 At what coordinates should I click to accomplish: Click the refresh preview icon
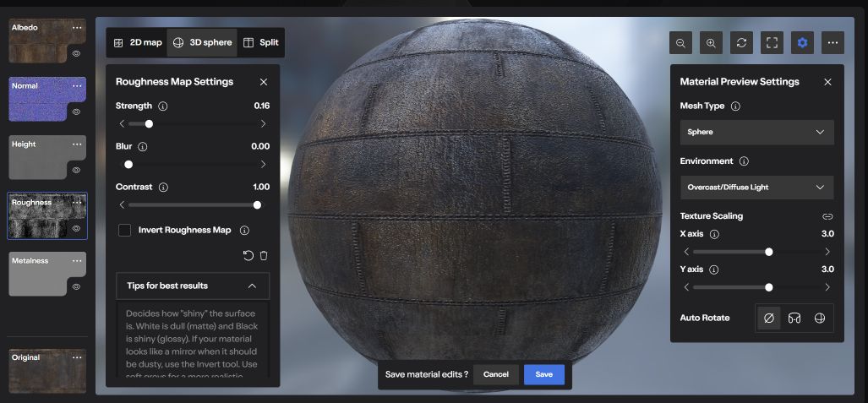click(x=741, y=42)
